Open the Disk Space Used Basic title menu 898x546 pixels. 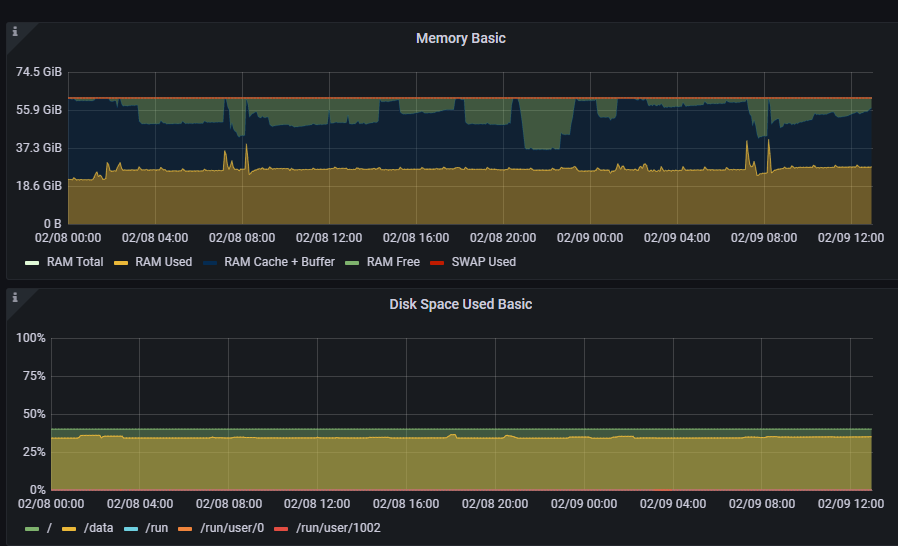(x=460, y=304)
